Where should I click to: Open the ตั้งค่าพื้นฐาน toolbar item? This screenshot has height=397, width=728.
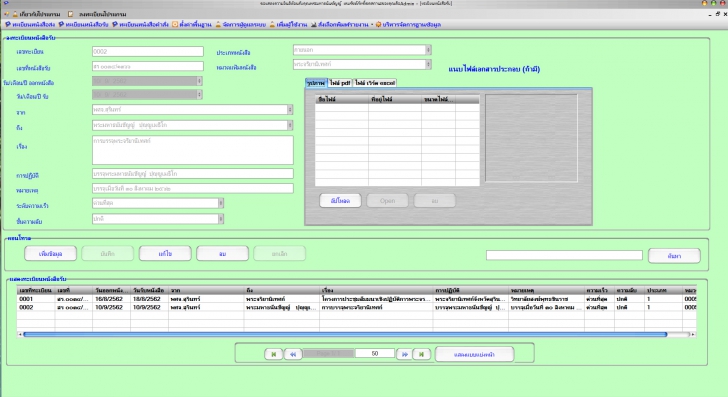coord(192,24)
